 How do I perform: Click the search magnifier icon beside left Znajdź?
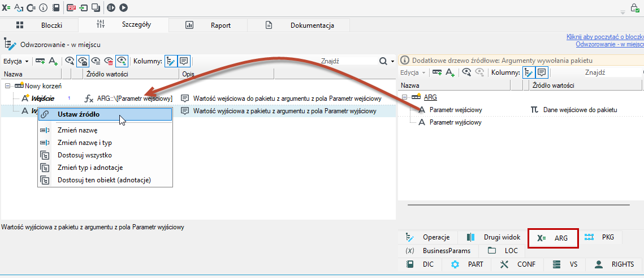pos(383,61)
